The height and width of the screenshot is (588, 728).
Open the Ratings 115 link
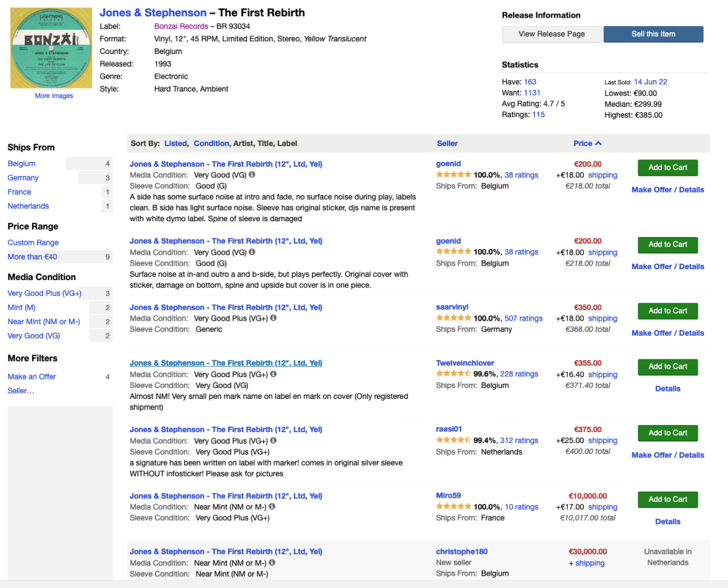click(x=538, y=115)
